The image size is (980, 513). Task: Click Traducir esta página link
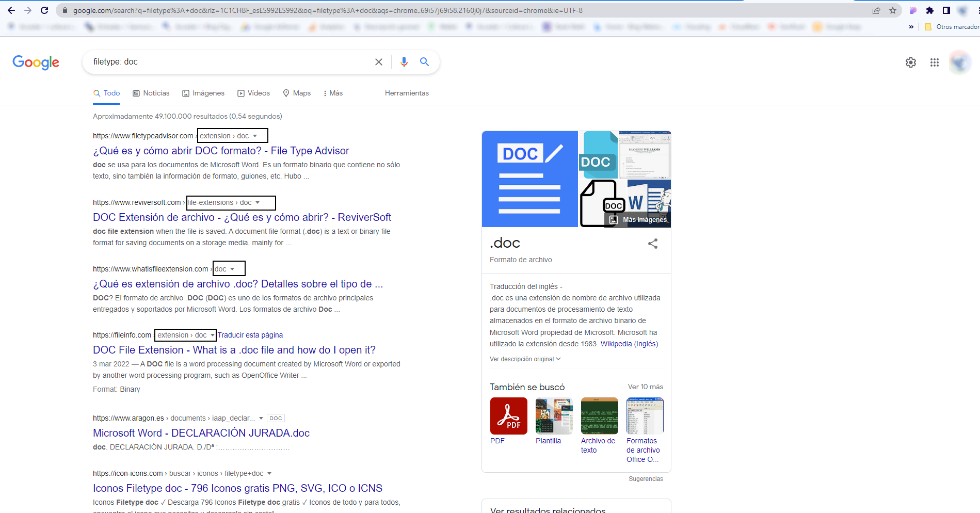pos(250,335)
